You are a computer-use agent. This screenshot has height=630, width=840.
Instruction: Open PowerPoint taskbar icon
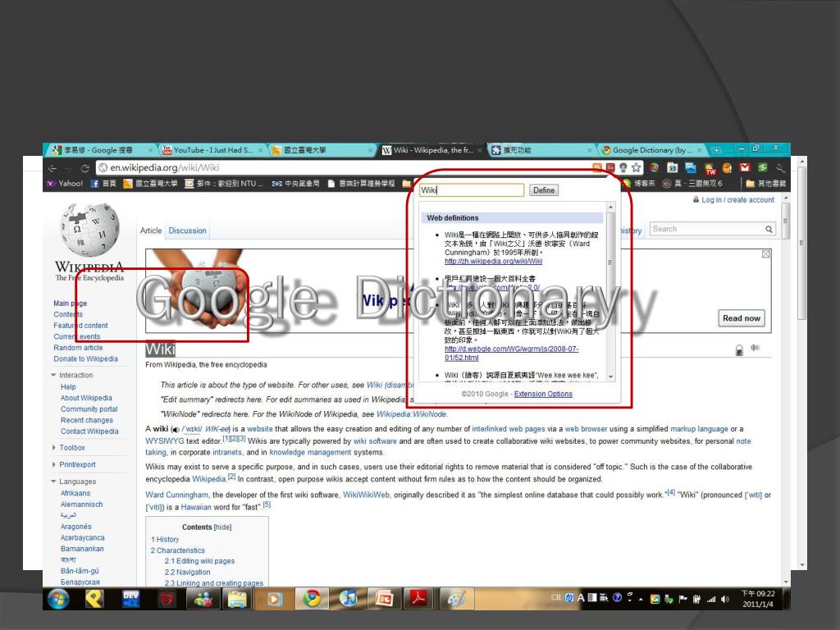click(x=384, y=599)
